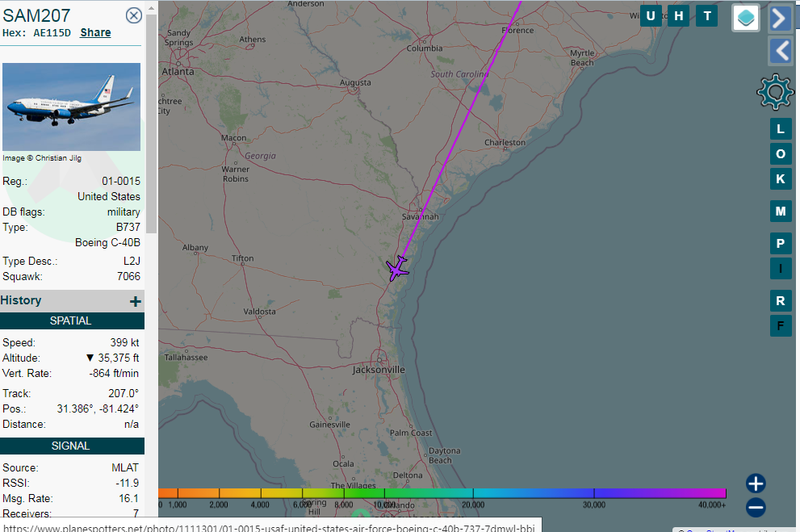Click the RSSI value -11.9
The image size is (800, 532).
(x=127, y=483)
